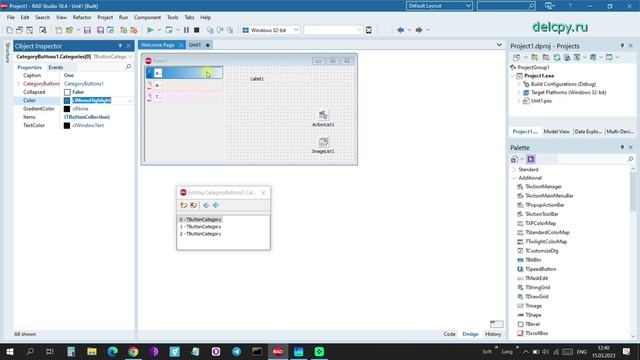
Task: Switch to the Model View tab
Action: (556, 131)
